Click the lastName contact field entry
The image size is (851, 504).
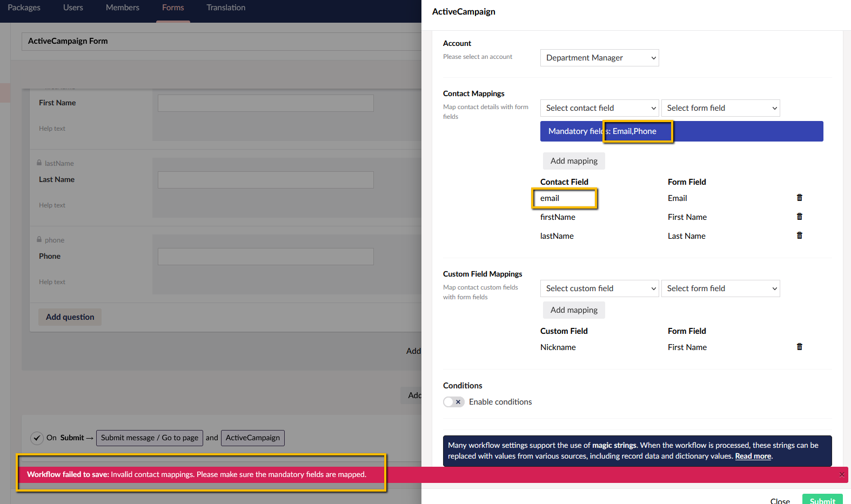[x=557, y=236]
